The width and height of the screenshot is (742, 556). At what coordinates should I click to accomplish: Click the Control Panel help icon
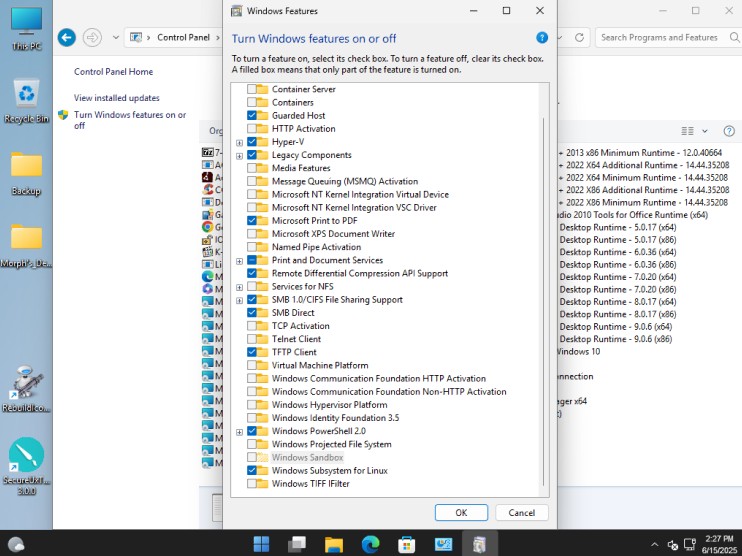(729, 131)
